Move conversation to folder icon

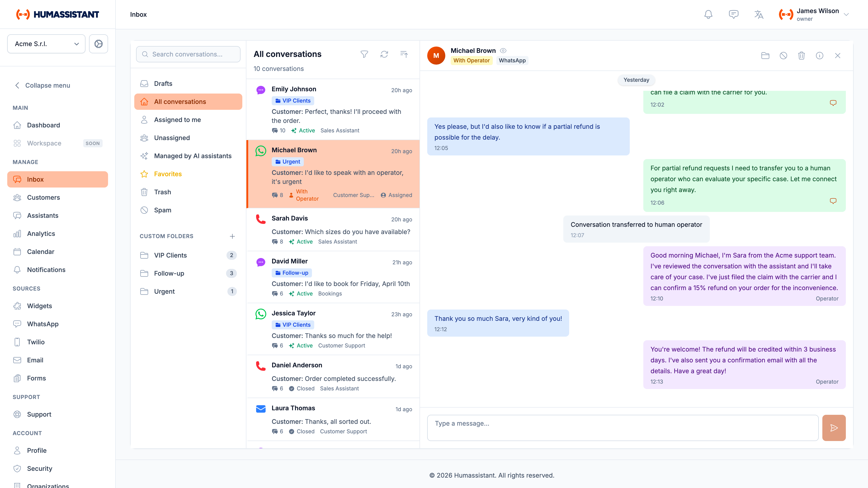coord(765,56)
